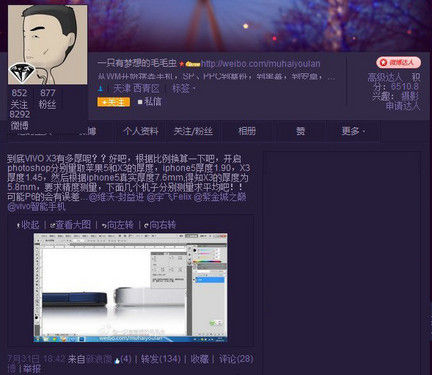Click 举报 to report the post

32,369
